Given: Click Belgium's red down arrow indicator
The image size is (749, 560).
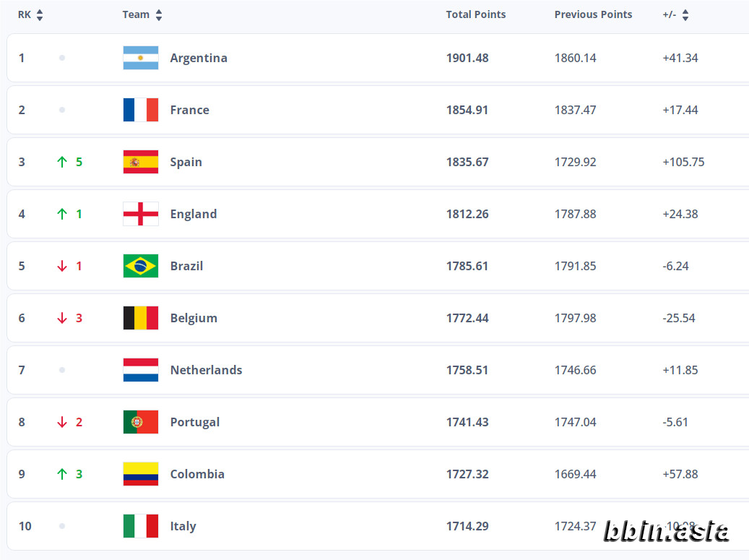Looking at the screenshot, I should (x=62, y=318).
